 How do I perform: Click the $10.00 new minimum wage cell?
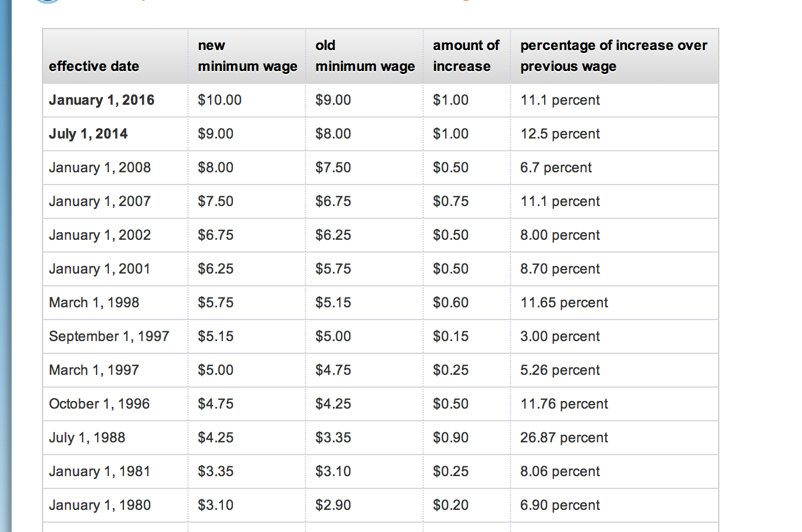pos(219,100)
